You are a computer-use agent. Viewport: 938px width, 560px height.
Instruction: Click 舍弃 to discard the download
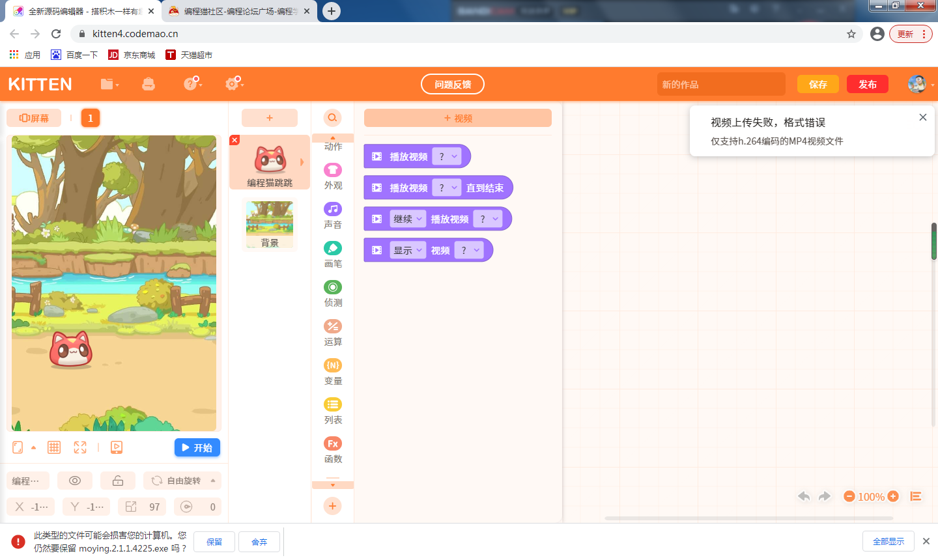(259, 542)
